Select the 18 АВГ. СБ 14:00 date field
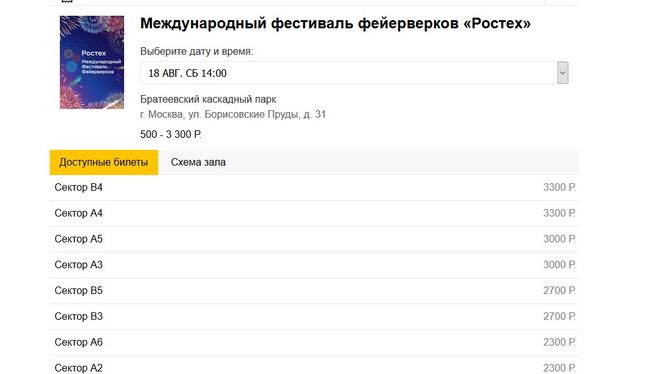 [x=349, y=73]
